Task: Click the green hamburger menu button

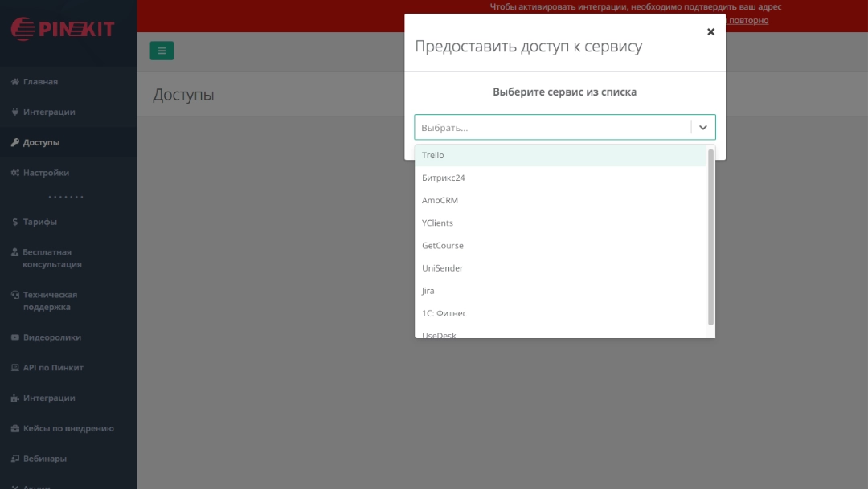Action: pyautogui.click(x=162, y=51)
